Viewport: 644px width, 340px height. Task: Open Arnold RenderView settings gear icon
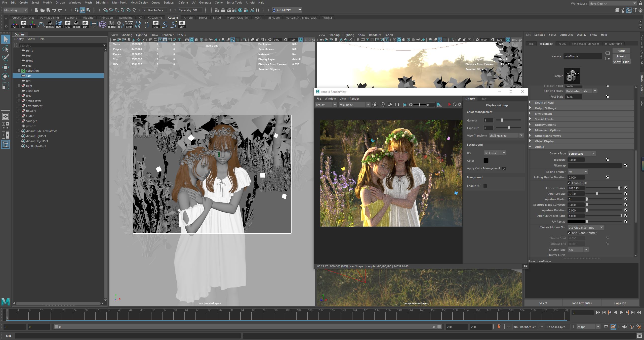[460, 104]
